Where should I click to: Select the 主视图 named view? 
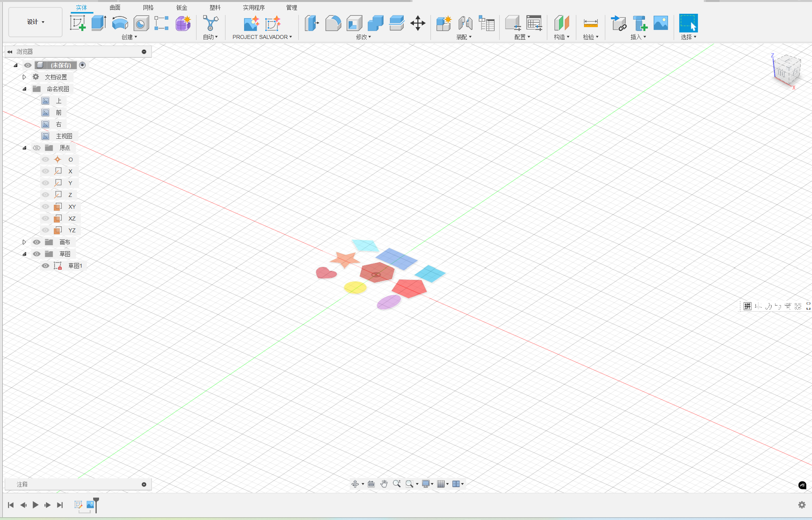point(64,136)
